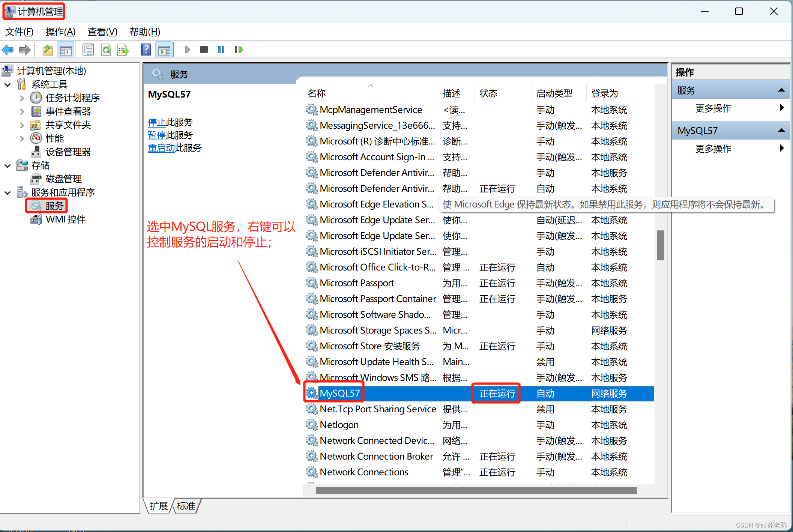Select Microsoft Store 安装服务 row

[479, 346]
